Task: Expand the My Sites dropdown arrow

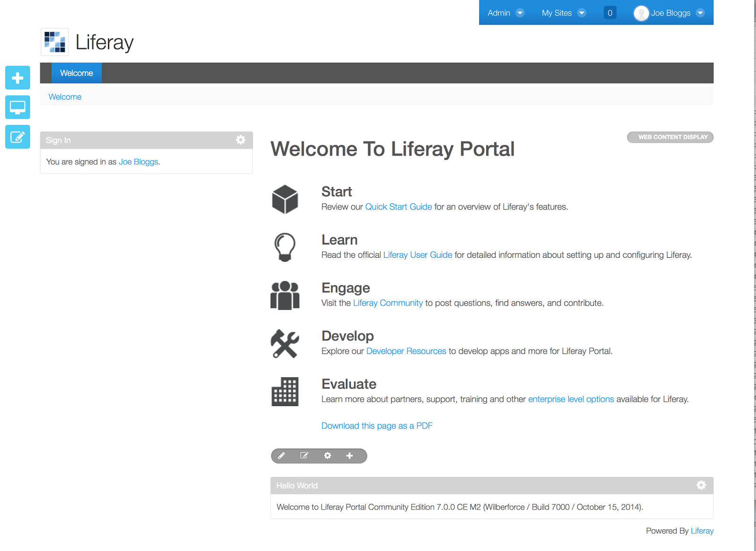Action: coord(582,13)
